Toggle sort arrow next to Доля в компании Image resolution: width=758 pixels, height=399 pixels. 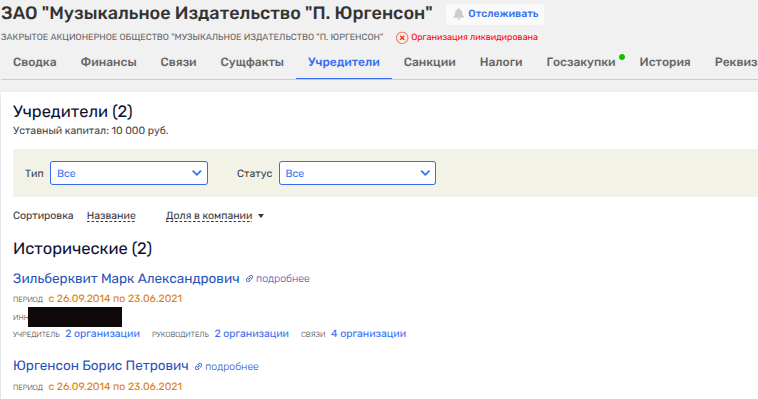261,216
